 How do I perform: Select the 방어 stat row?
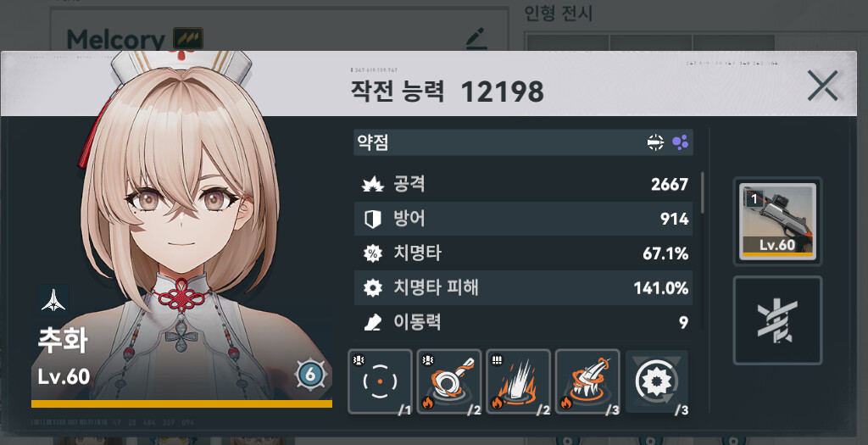(x=524, y=219)
